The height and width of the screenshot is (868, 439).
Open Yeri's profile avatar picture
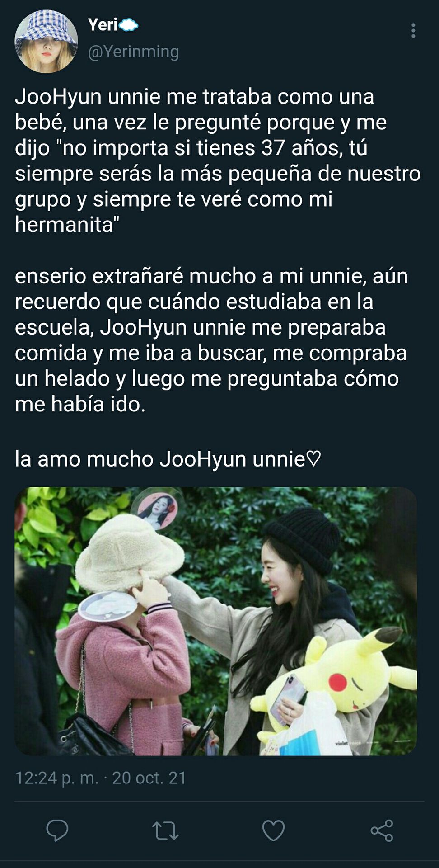tap(46, 42)
